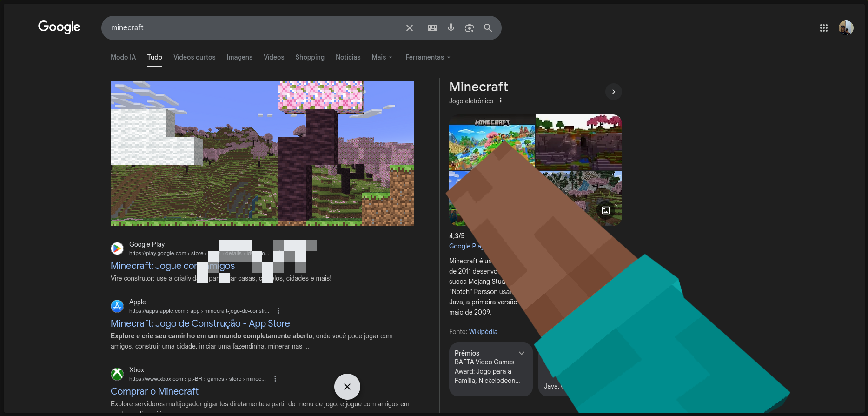Clear the search box text
The height and width of the screenshot is (416, 868).
410,28
